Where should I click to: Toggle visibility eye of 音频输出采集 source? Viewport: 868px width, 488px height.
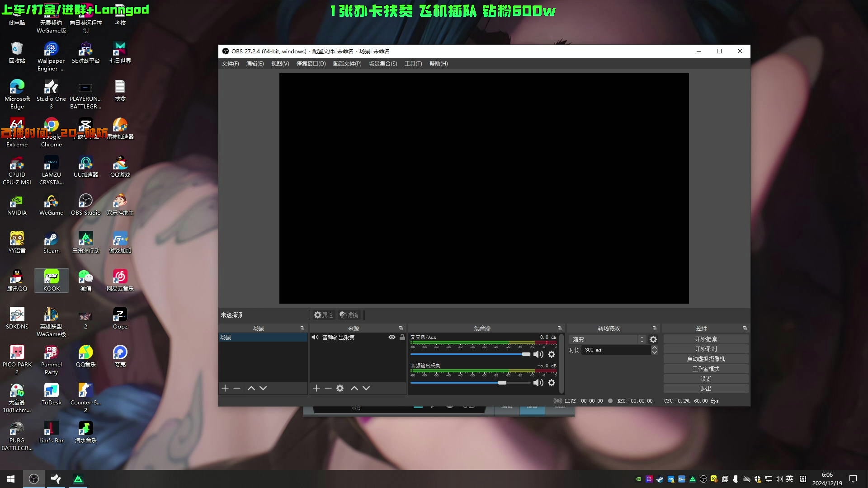(x=392, y=338)
